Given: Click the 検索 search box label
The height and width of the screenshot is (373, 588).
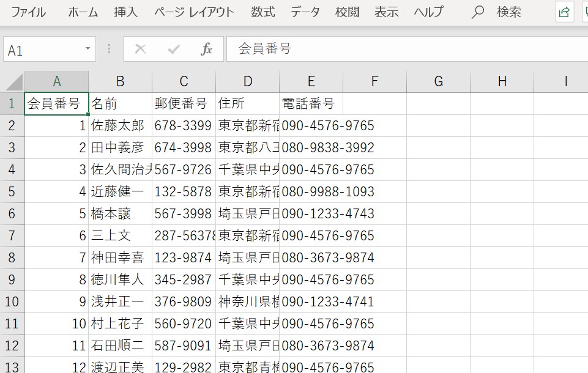Looking at the screenshot, I should (508, 12).
